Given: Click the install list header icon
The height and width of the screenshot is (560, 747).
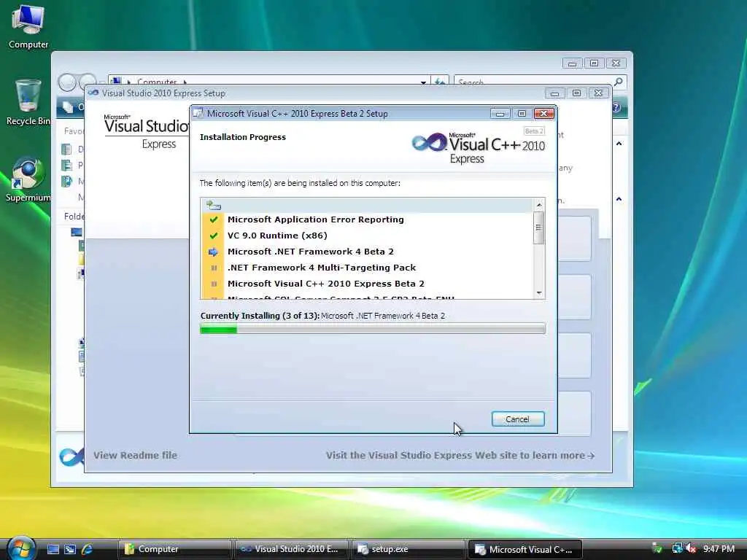Looking at the screenshot, I should [213, 205].
